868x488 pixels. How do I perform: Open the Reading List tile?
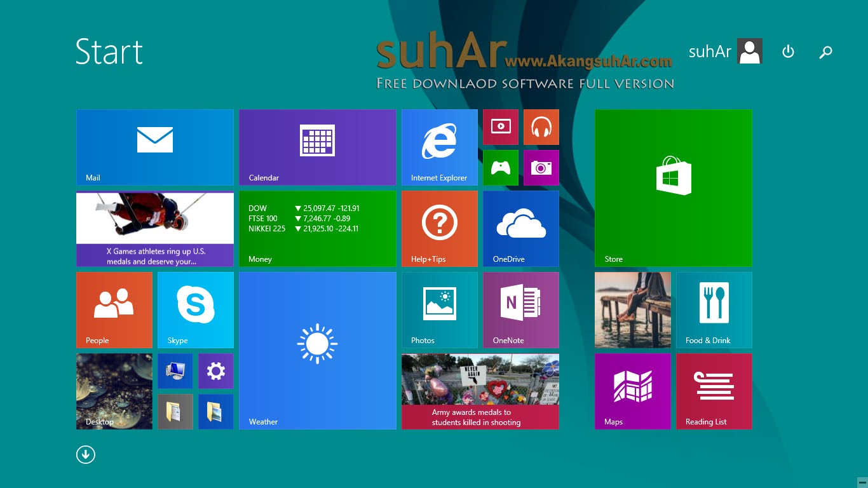(x=714, y=391)
